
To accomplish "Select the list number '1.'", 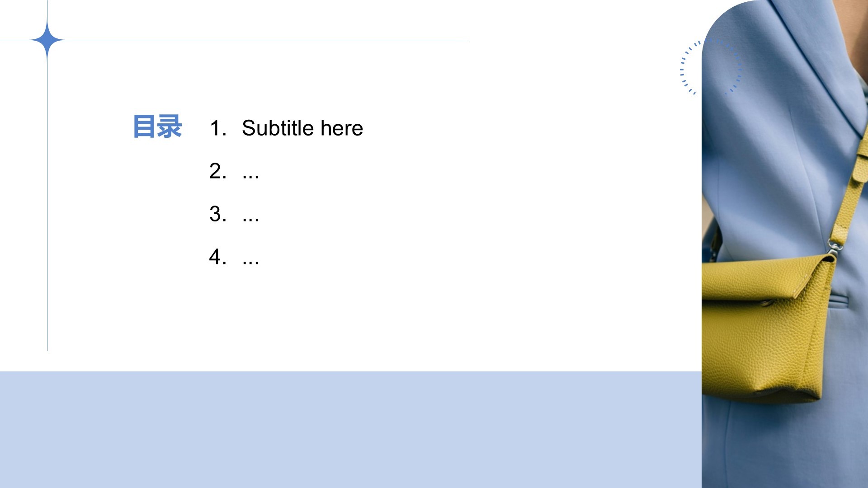I will (218, 128).
